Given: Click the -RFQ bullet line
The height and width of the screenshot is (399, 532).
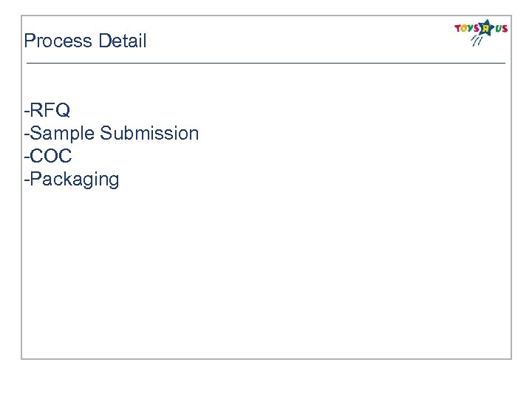Looking at the screenshot, I should (x=47, y=111).
